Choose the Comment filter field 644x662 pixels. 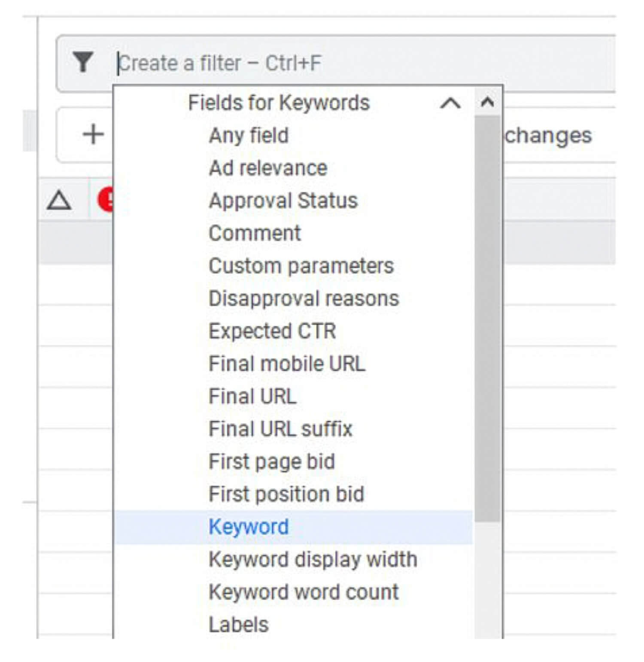(x=255, y=233)
